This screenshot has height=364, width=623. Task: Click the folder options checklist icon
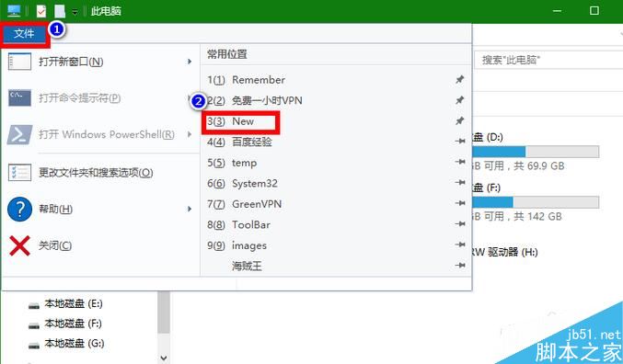(19, 173)
